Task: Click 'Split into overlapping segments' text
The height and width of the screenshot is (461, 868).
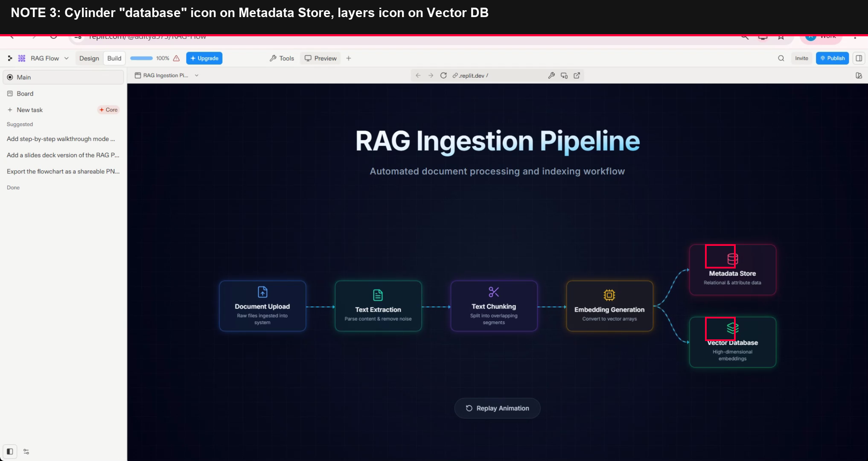Action: pyautogui.click(x=494, y=319)
